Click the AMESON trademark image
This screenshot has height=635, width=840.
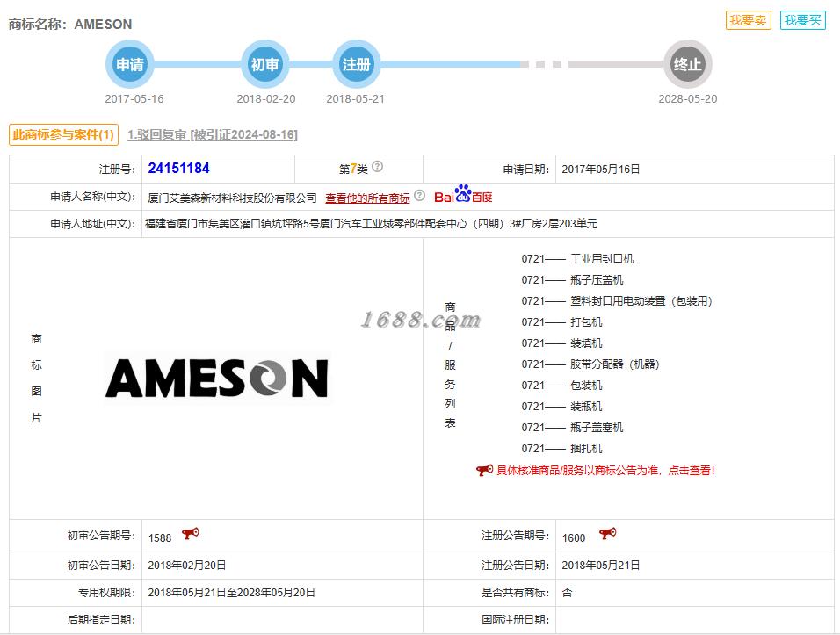pos(216,378)
